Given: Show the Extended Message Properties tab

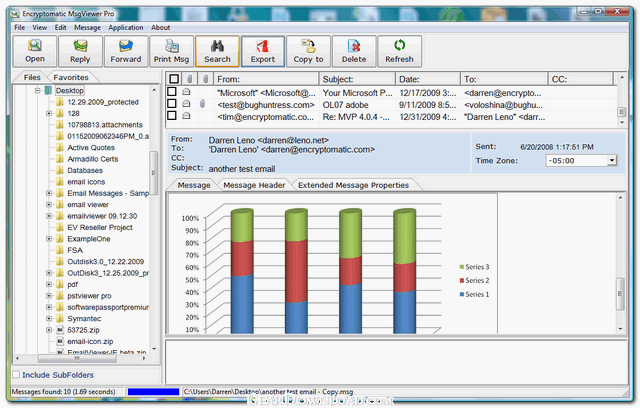Looking at the screenshot, I should pos(353,185).
